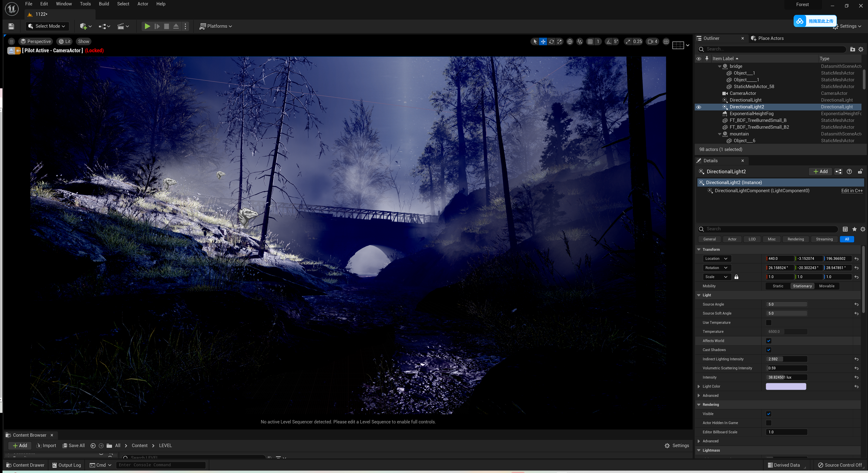Collapse the mountain tree item in Outliner
Screen dimensions: 868x473
(x=720, y=134)
